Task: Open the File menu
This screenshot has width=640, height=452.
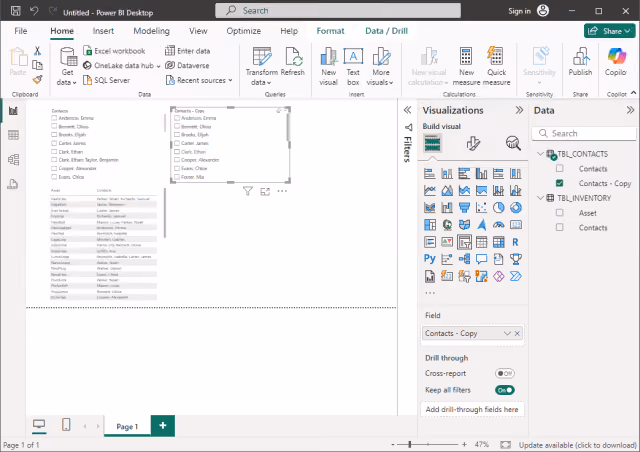Action: click(x=20, y=31)
